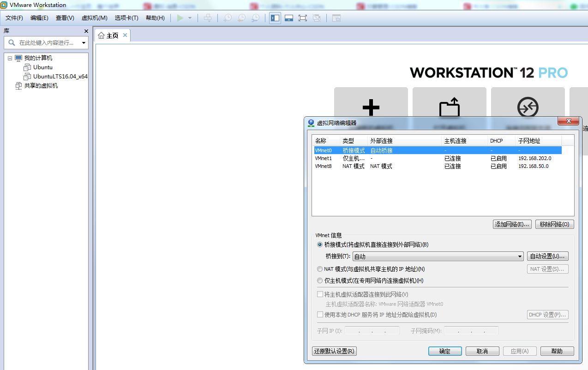Screen dimensions: 588x370
Task: Select the NAT 模式 radio button
Action: (x=320, y=269)
